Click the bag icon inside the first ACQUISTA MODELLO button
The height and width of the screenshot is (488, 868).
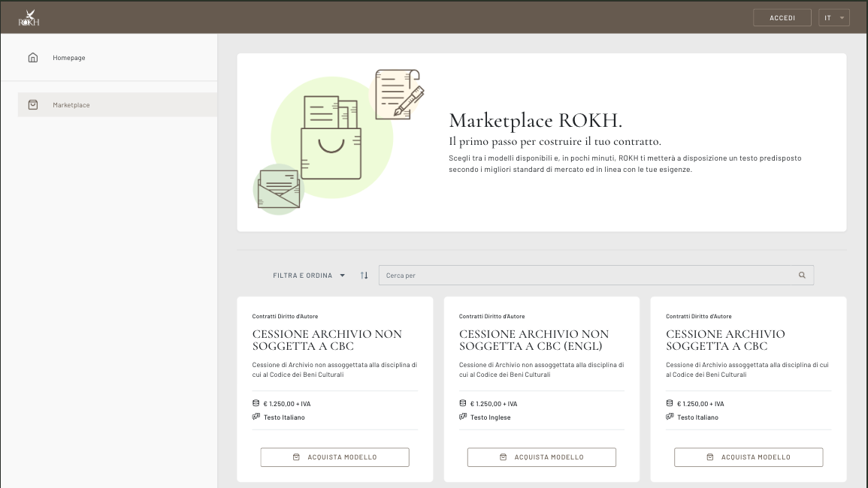(x=295, y=456)
